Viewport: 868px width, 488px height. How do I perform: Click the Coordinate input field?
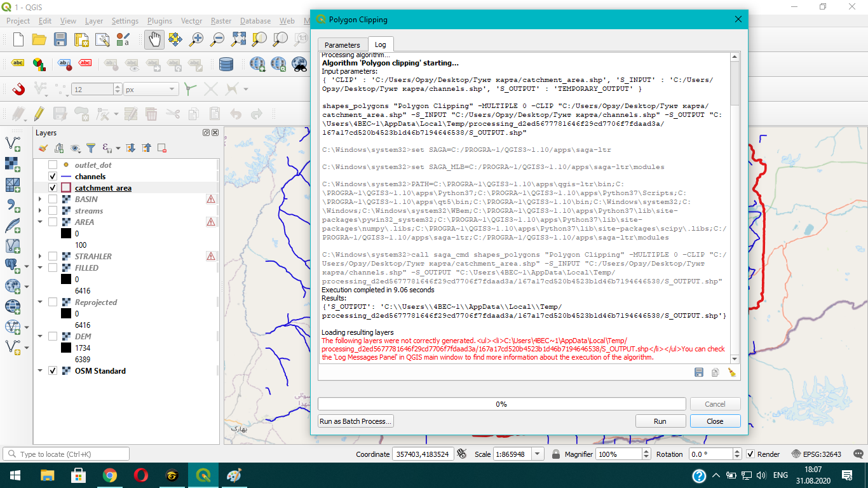click(423, 454)
